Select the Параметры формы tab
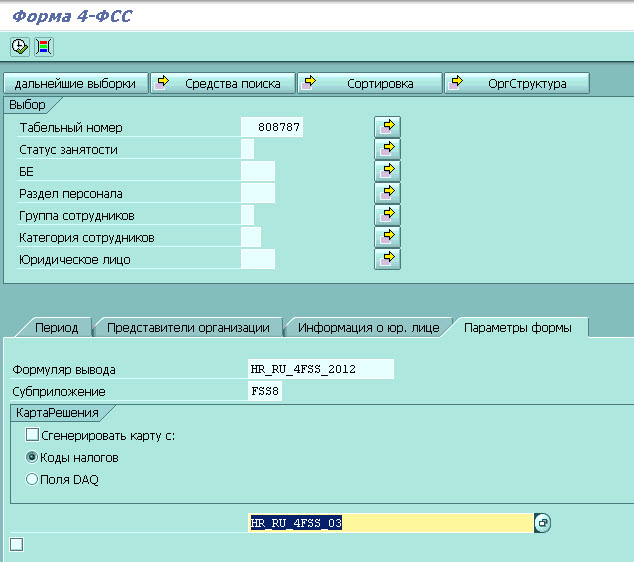This screenshot has width=634, height=562. (x=518, y=327)
